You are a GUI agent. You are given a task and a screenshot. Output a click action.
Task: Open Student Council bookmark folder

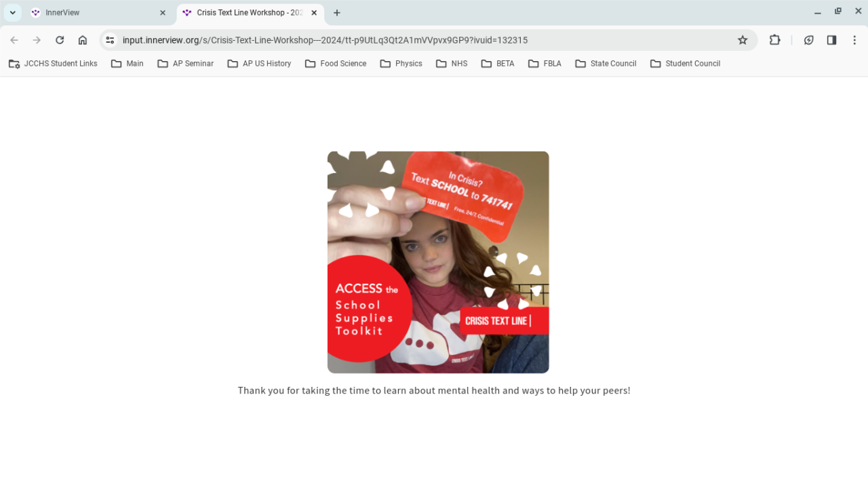(x=685, y=64)
